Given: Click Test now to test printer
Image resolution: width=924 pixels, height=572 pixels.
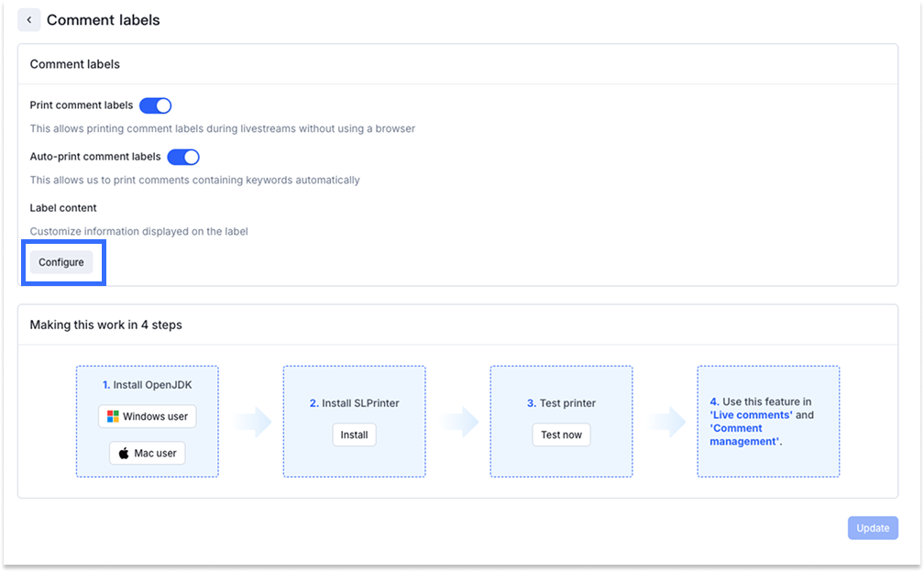Looking at the screenshot, I should [561, 434].
